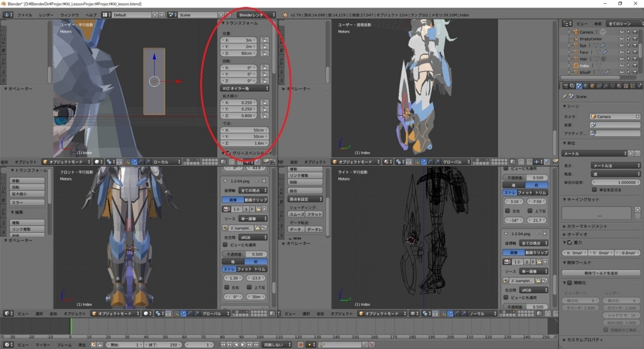Open the ファイル menu

click(25, 15)
